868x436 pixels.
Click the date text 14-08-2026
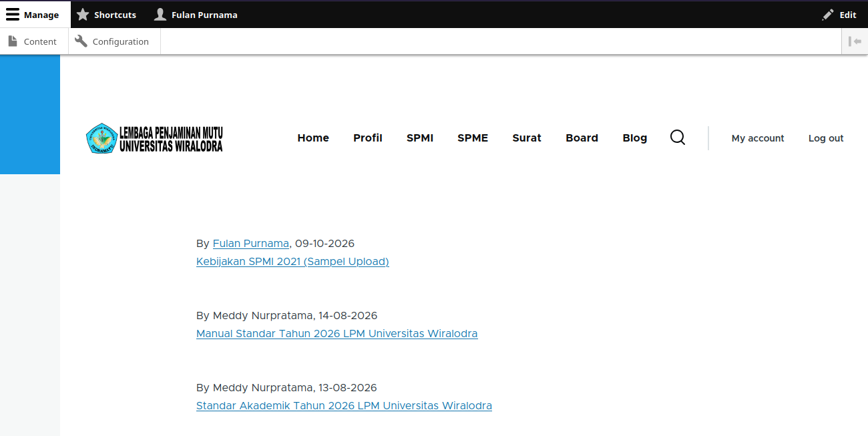tap(348, 315)
